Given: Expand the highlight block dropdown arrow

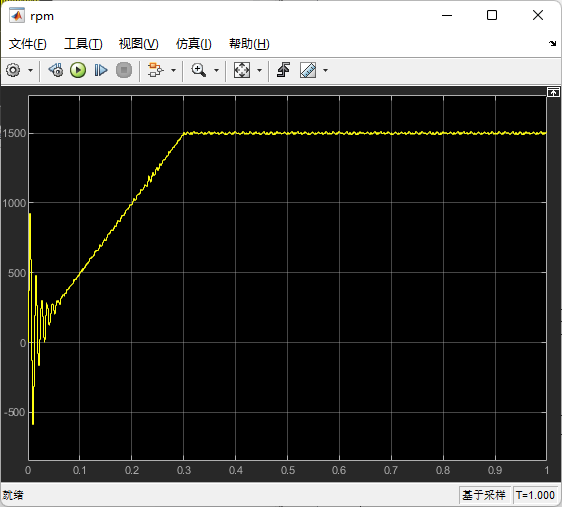Looking at the screenshot, I should (173, 70).
